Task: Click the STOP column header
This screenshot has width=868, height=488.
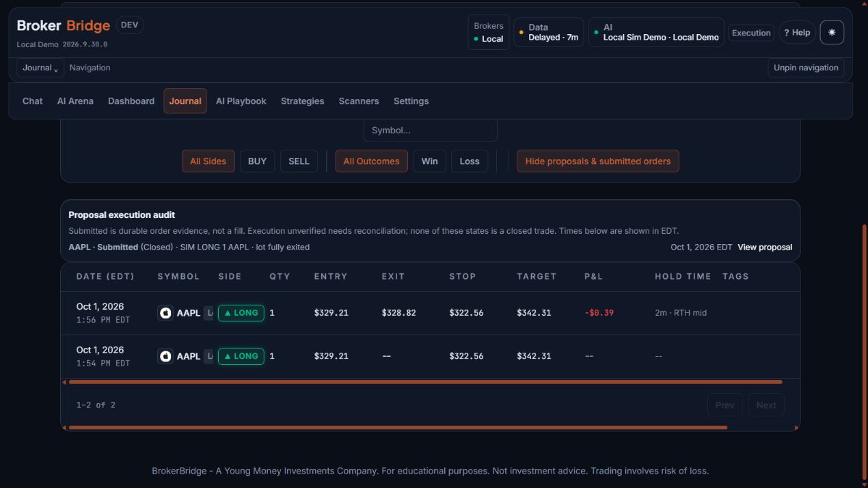Action: pos(462,276)
